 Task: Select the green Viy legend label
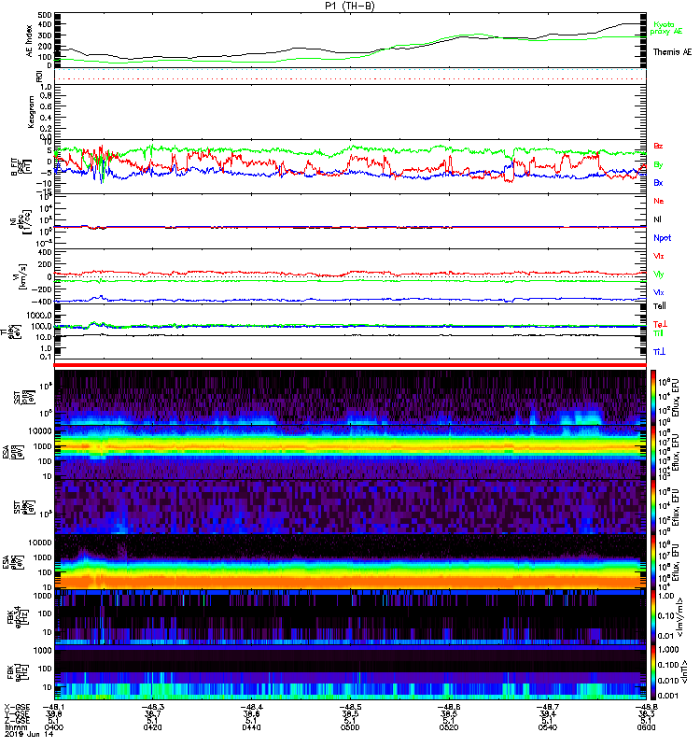tap(658, 275)
